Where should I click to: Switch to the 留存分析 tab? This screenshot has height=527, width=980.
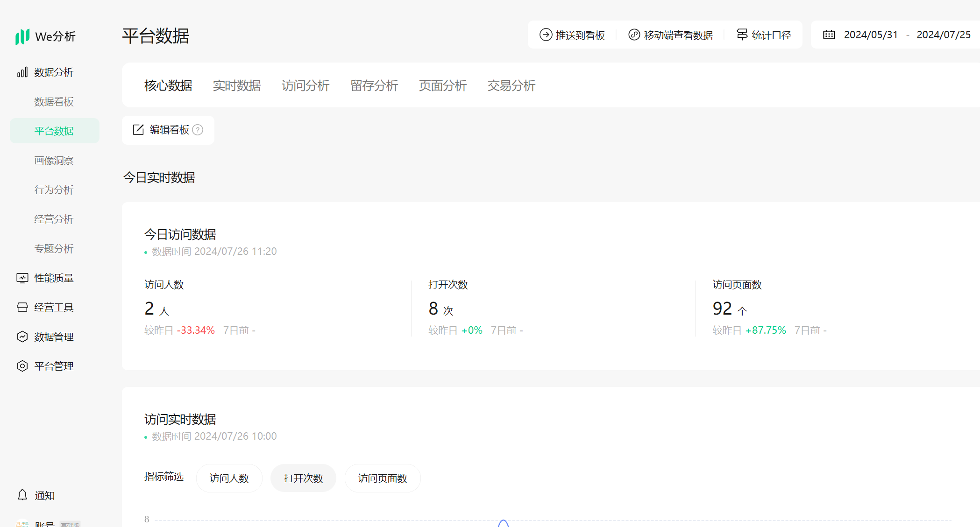pyautogui.click(x=374, y=86)
